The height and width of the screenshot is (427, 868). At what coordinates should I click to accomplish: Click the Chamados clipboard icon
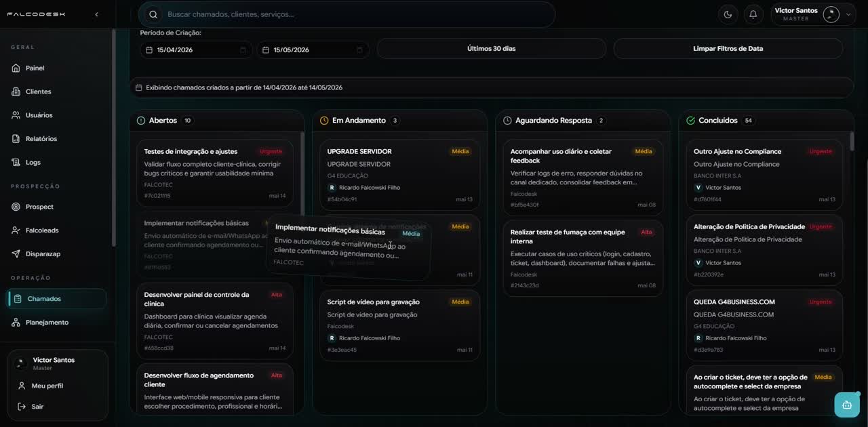(x=18, y=299)
